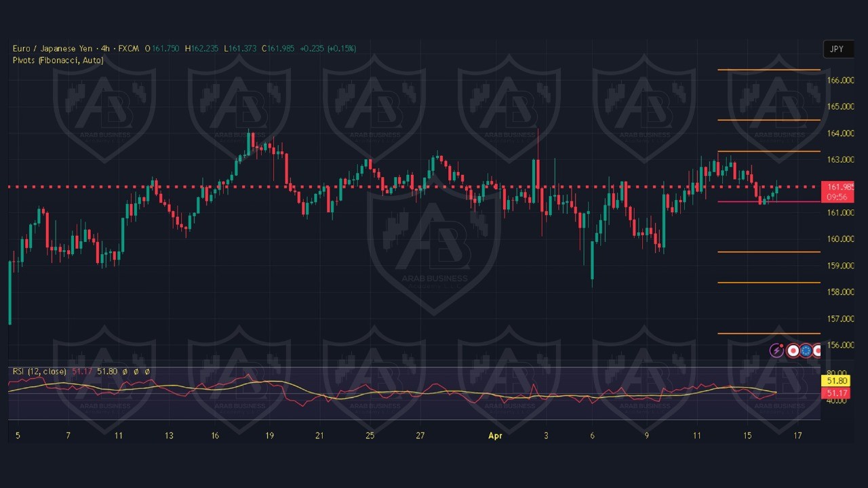Click the red 51.17 RSI value label
The image size is (868, 488).
pos(835,393)
